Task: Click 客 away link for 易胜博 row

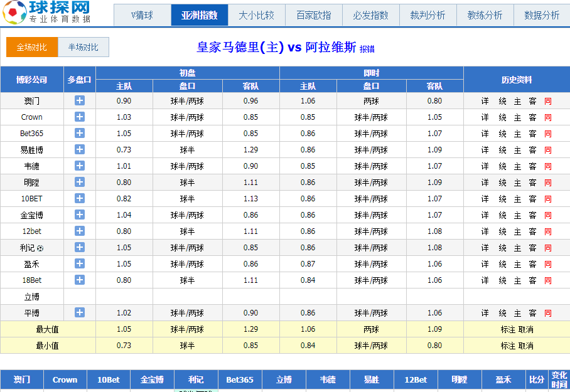Action: [532, 150]
